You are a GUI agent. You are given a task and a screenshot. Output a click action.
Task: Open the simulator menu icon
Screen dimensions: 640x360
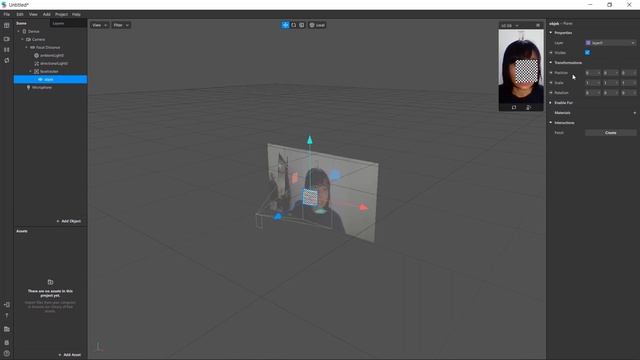coord(538,25)
